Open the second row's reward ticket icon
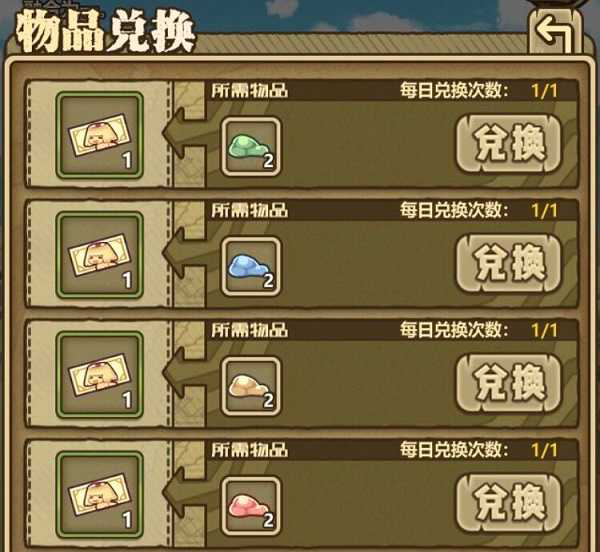This screenshot has height=552, width=600. pos(99,255)
